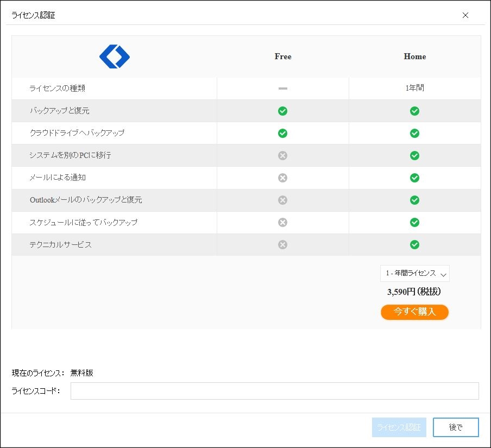This screenshot has height=448, width=491.
Task: Click the 後で button
Action: click(x=456, y=427)
